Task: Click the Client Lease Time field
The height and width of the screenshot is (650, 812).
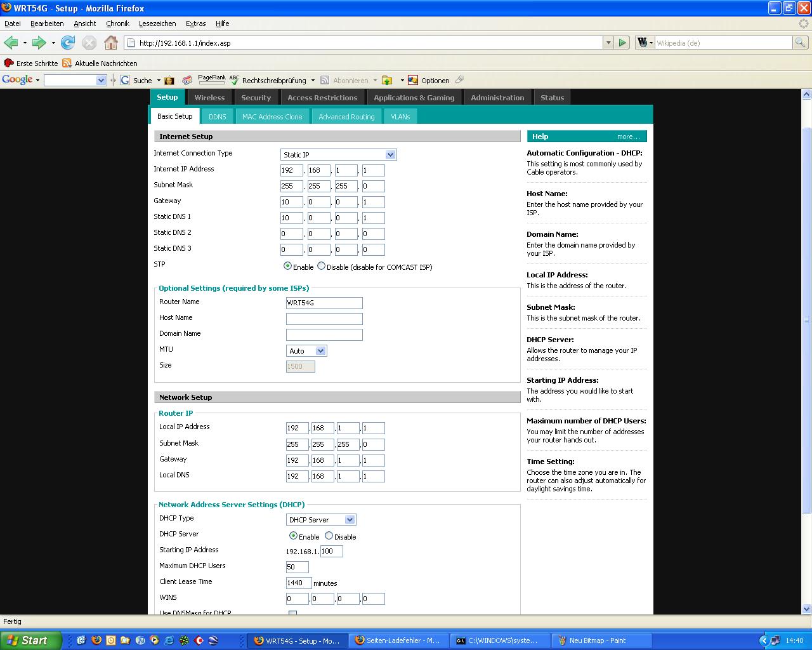Action: [x=299, y=583]
